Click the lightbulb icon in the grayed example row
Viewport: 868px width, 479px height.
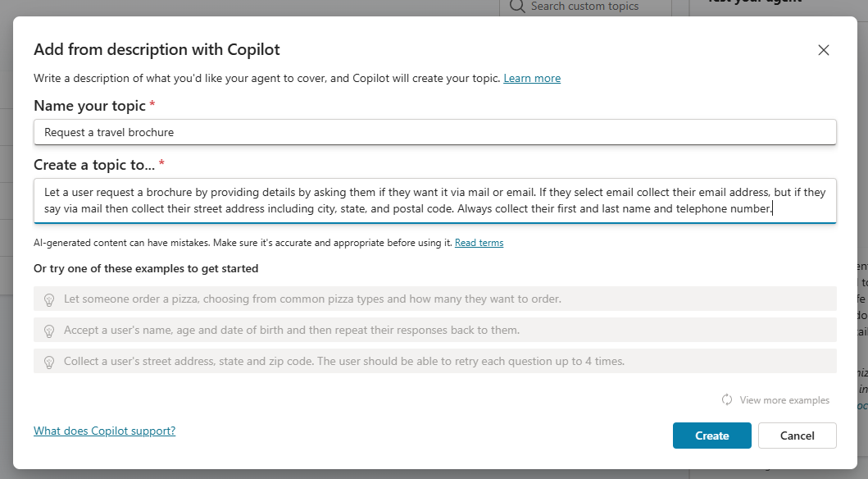[49, 299]
